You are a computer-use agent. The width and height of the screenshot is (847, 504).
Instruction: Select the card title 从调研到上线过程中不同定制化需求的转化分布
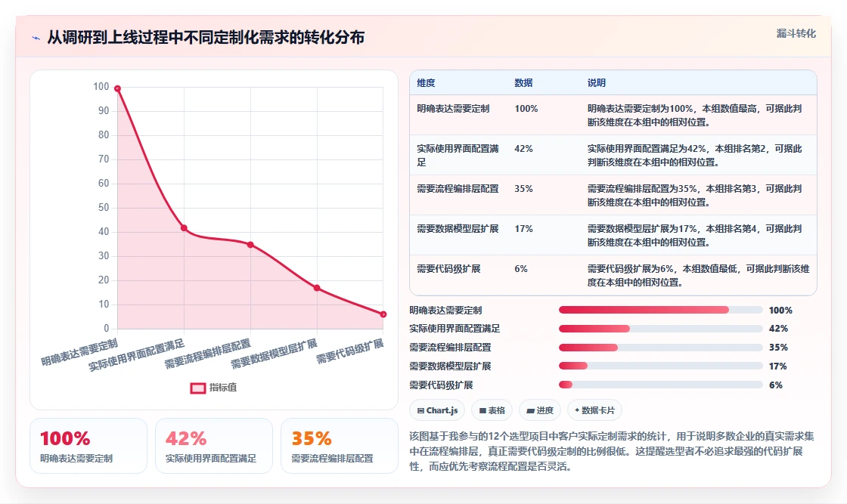point(206,37)
